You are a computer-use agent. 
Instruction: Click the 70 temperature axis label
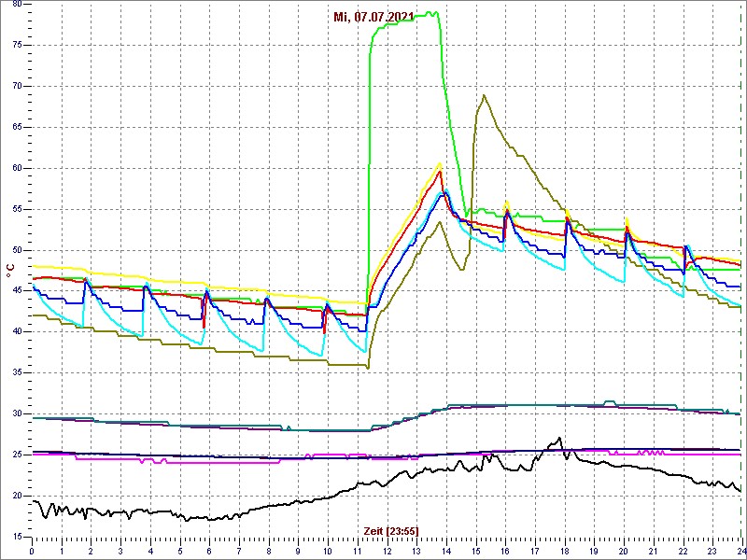[x=17, y=86]
